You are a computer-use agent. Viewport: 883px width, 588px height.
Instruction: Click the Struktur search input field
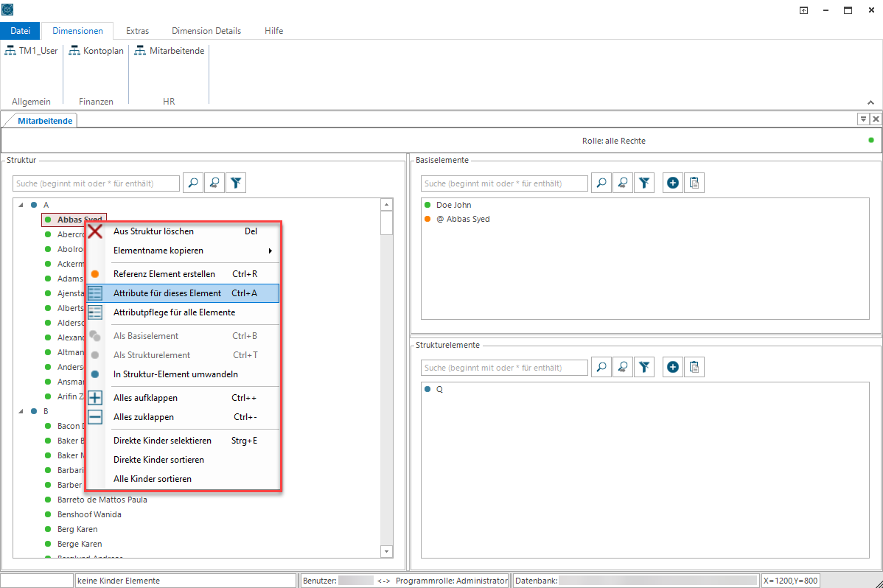(97, 183)
